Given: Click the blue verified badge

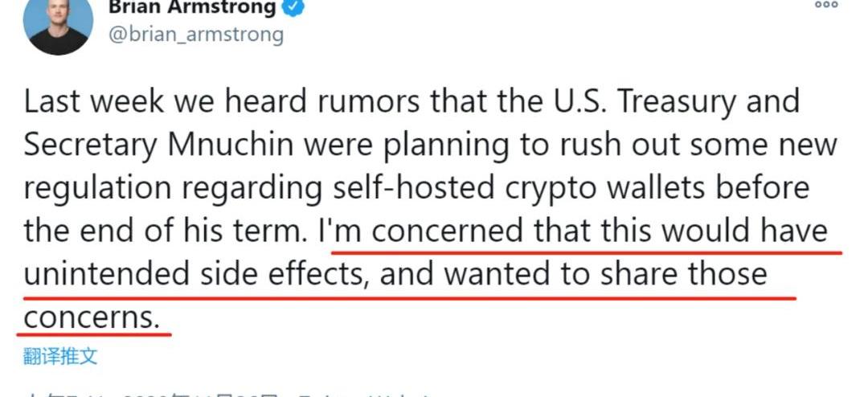Looking at the screenshot, I should pos(293,7).
